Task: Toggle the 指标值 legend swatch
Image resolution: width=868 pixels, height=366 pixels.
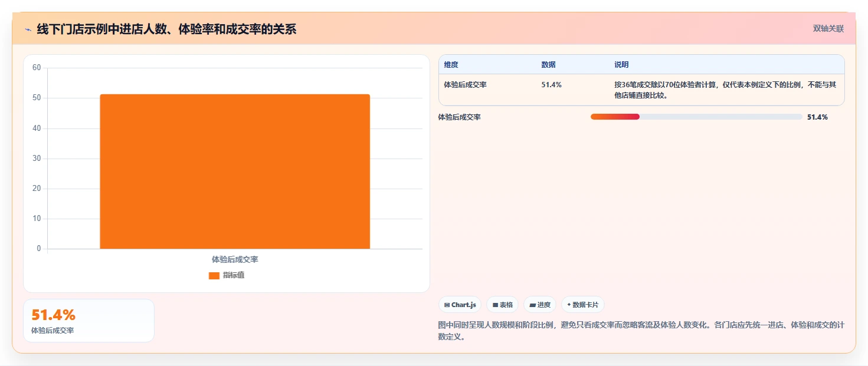Action: (214, 275)
